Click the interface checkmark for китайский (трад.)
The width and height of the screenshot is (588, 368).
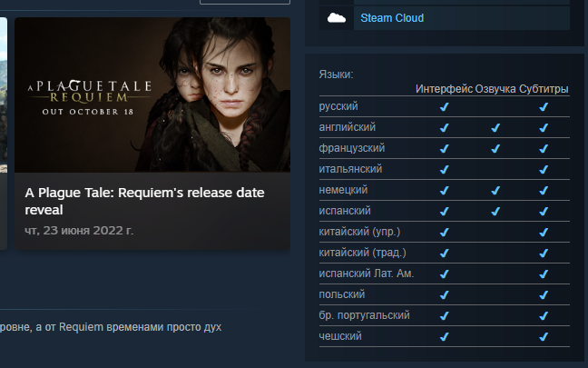coord(445,254)
